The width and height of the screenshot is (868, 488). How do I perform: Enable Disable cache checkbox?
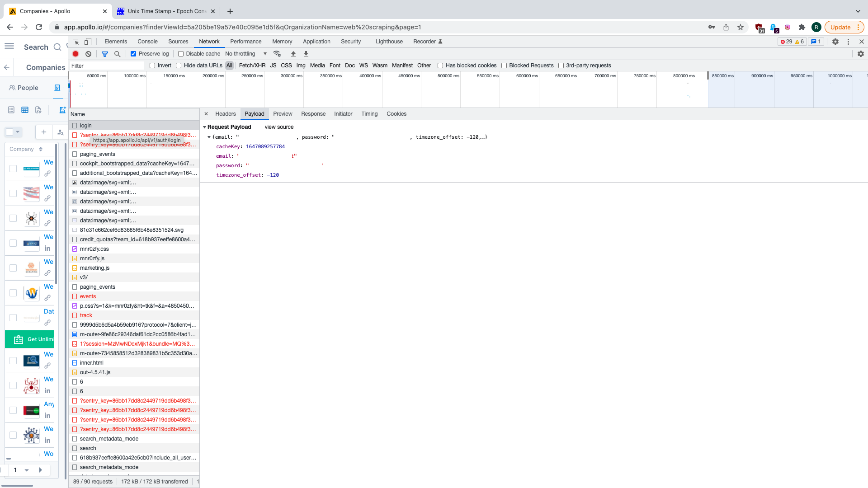coord(181,54)
